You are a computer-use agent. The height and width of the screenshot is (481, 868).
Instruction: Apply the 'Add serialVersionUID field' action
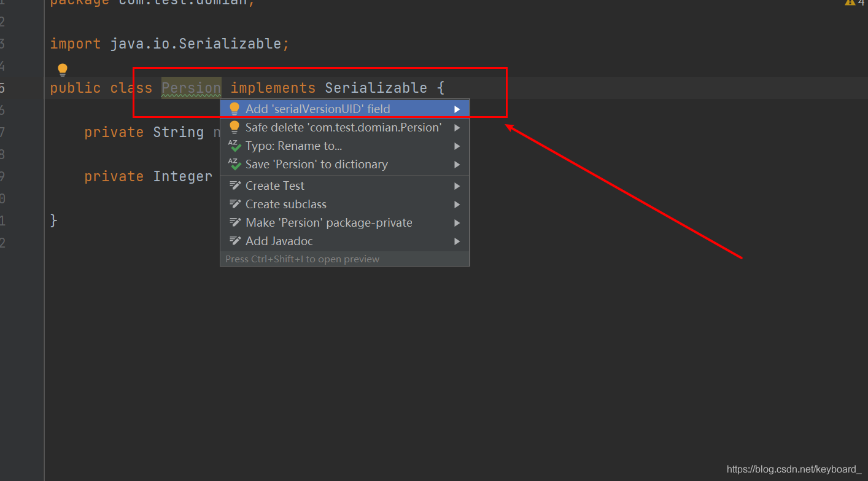coord(318,108)
